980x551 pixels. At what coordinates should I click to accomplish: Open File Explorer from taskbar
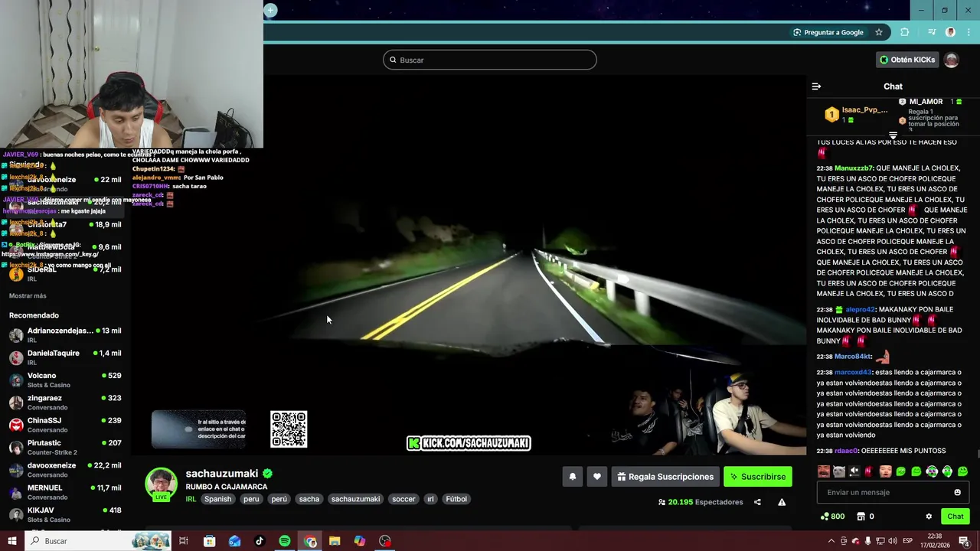[335, 541]
